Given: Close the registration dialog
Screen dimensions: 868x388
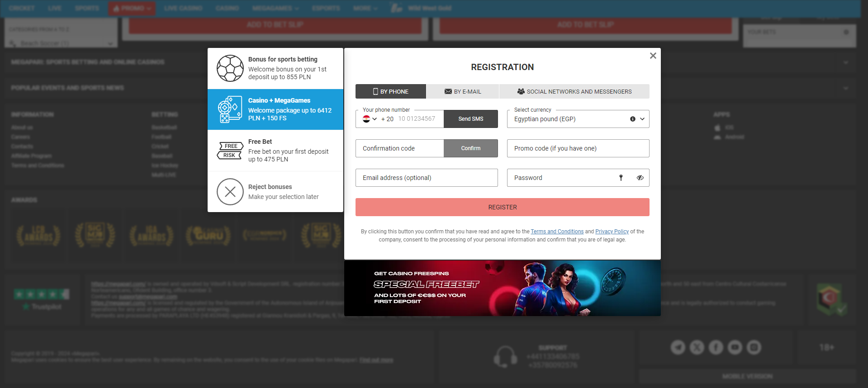Looking at the screenshot, I should coord(653,56).
